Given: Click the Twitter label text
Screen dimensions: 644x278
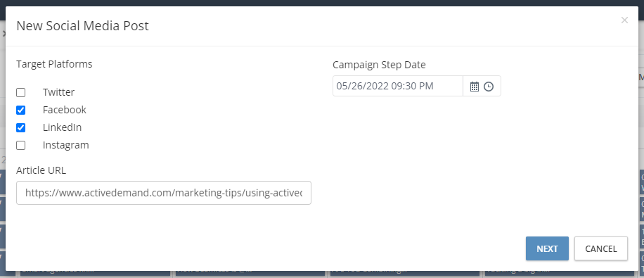Looking at the screenshot, I should (x=59, y=92).
